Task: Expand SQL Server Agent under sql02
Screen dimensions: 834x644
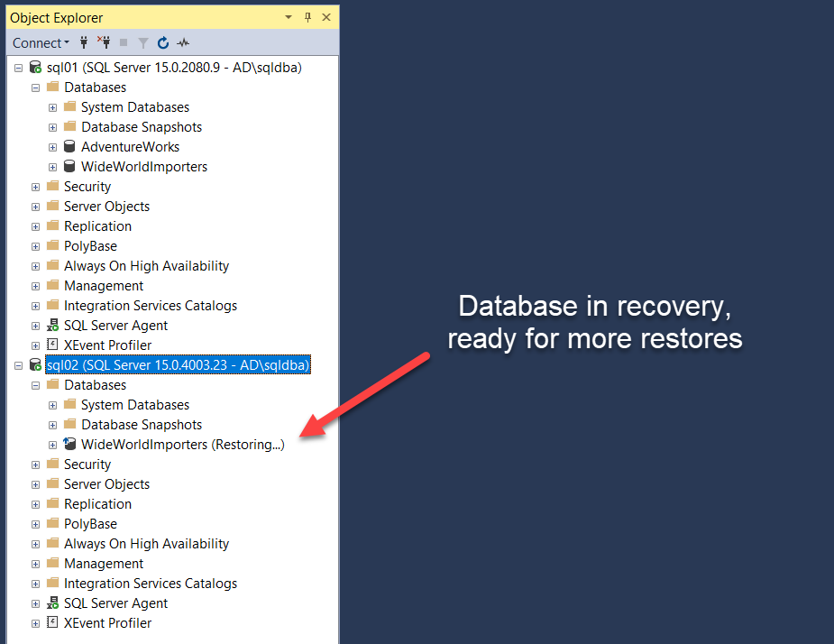Action: tap(36, 603)
